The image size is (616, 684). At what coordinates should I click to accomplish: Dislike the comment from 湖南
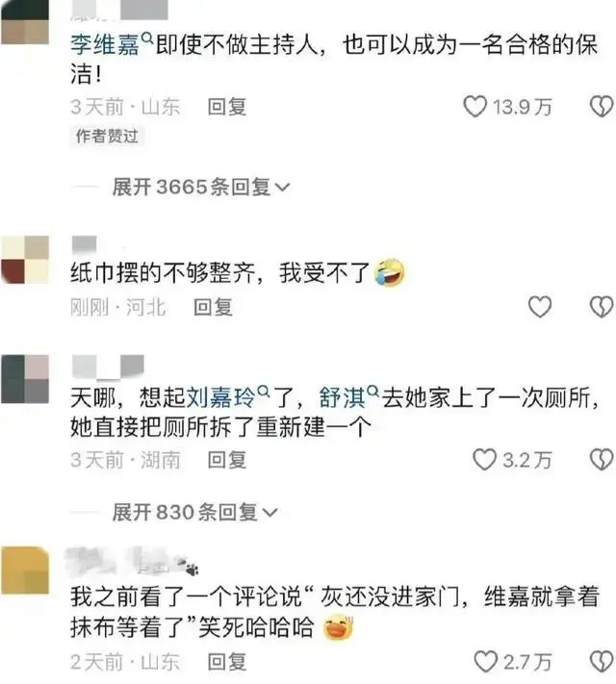(x=602, y=460)
